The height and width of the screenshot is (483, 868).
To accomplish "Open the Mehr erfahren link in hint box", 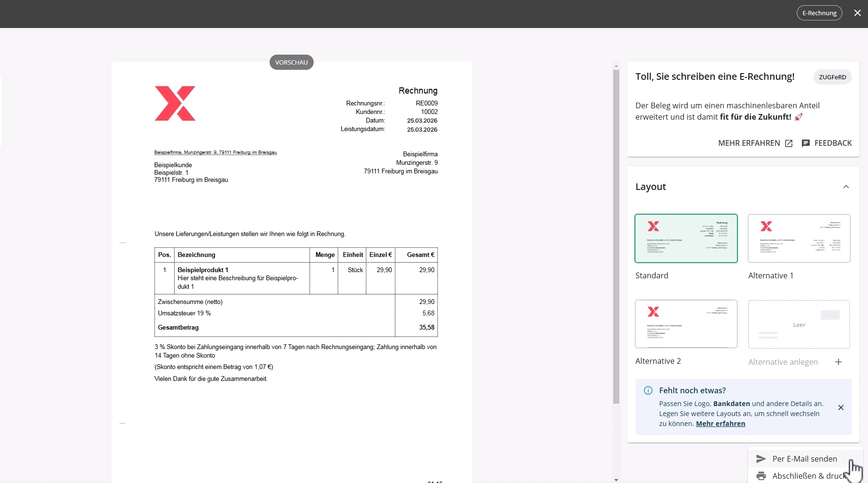I will [x=720, y=424].
